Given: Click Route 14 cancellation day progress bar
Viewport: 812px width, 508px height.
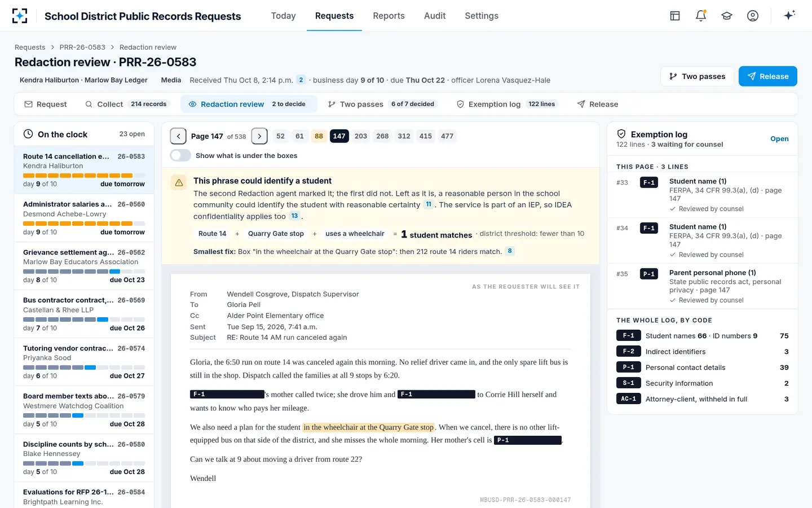Looking at the screenshot, I should (84, 176).
